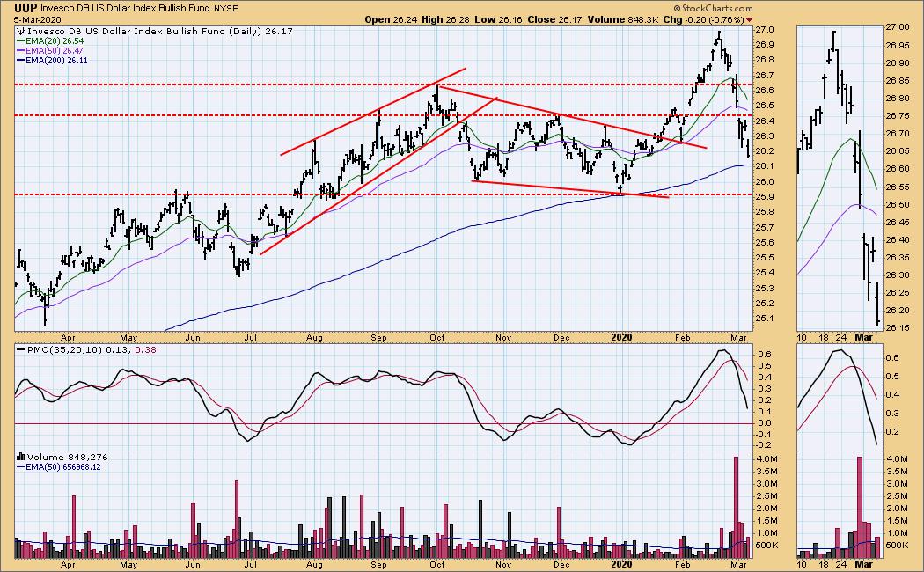This screenshot has height=572, width=924.
Task: Click the 26.55 label on zoom panel axis
Action: pyautogui.click(x=897, y=187)
